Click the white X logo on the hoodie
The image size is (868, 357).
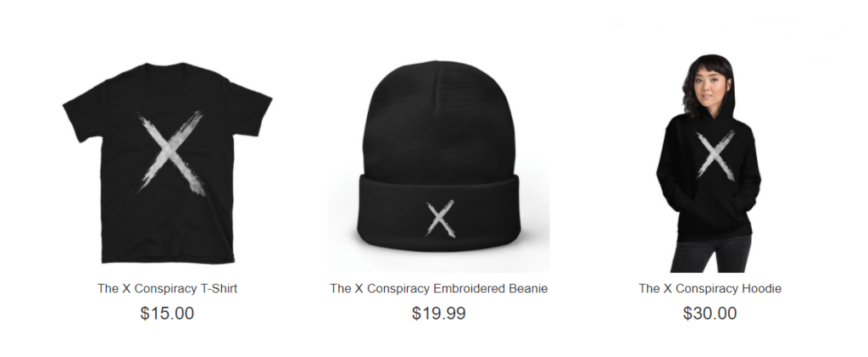715,155
